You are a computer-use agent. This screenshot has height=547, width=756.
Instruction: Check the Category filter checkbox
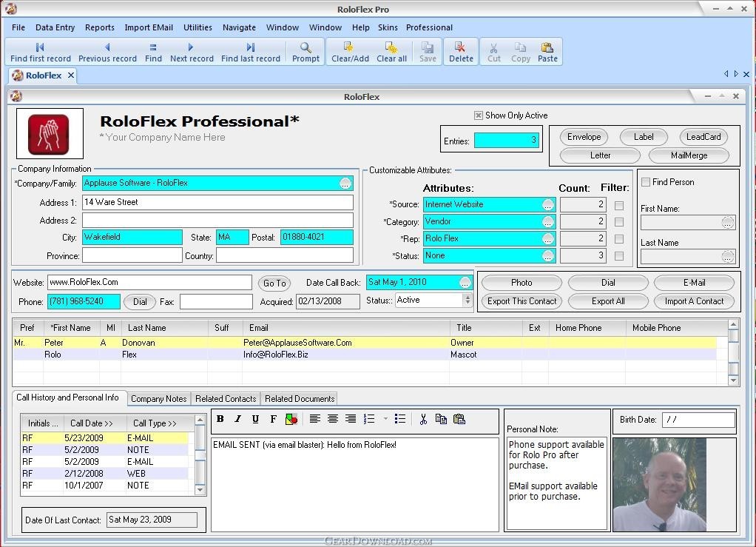pyautogui.click(x=619, y=222)
